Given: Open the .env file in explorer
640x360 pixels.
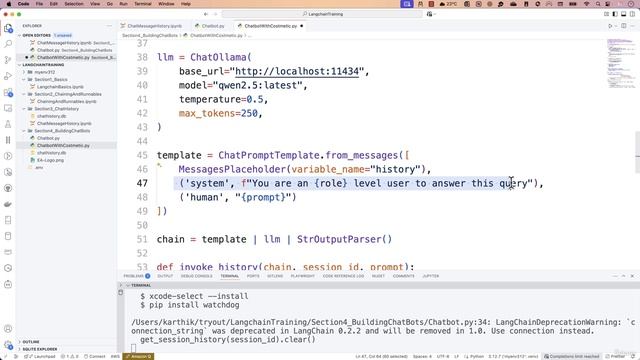Looking at the screenshot, I should click(39, 168).
